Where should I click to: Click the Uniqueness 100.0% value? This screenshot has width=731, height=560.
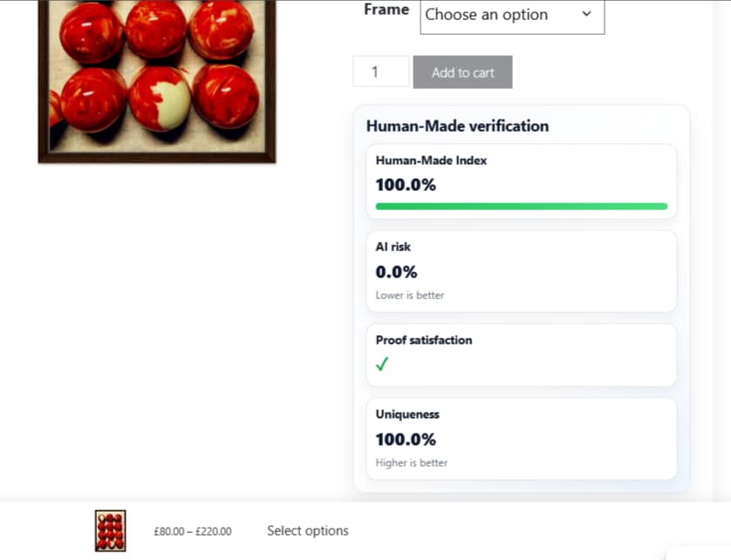[x=406, y=440]
